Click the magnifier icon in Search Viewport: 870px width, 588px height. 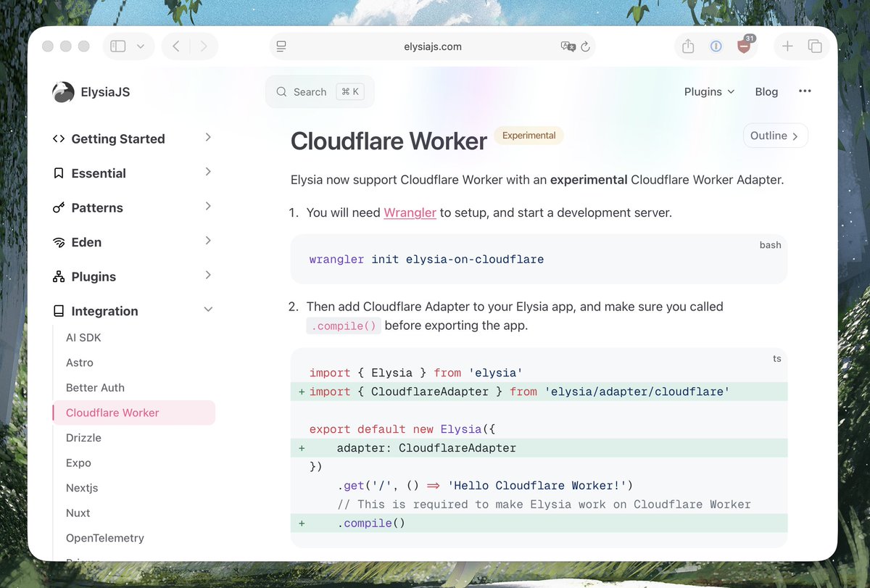click(x=281, y=92)
